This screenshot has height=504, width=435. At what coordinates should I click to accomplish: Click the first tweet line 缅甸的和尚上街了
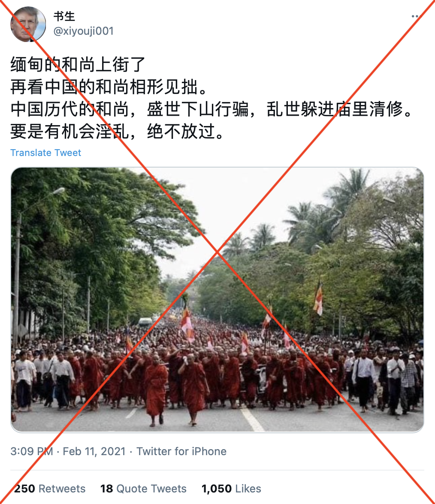point(78,64)
